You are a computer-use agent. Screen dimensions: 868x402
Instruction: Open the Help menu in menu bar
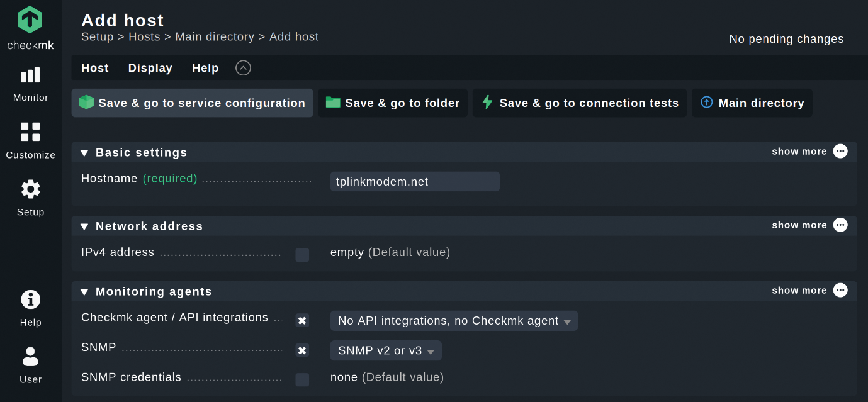coord(205,68)
